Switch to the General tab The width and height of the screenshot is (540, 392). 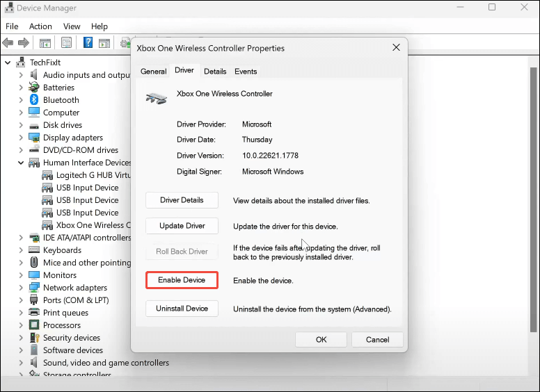click(153, 71)
